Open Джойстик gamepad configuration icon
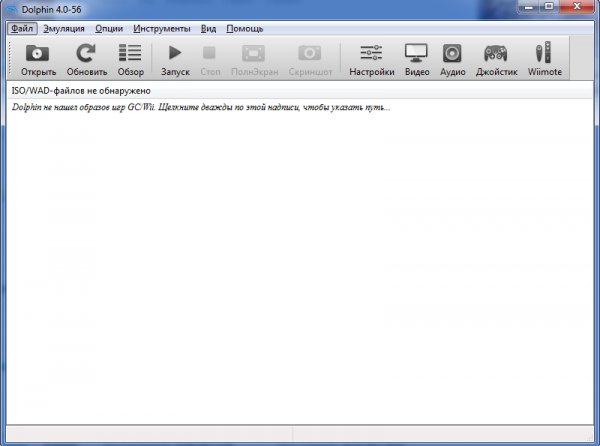Screen dimensions: 600x446 496,53
